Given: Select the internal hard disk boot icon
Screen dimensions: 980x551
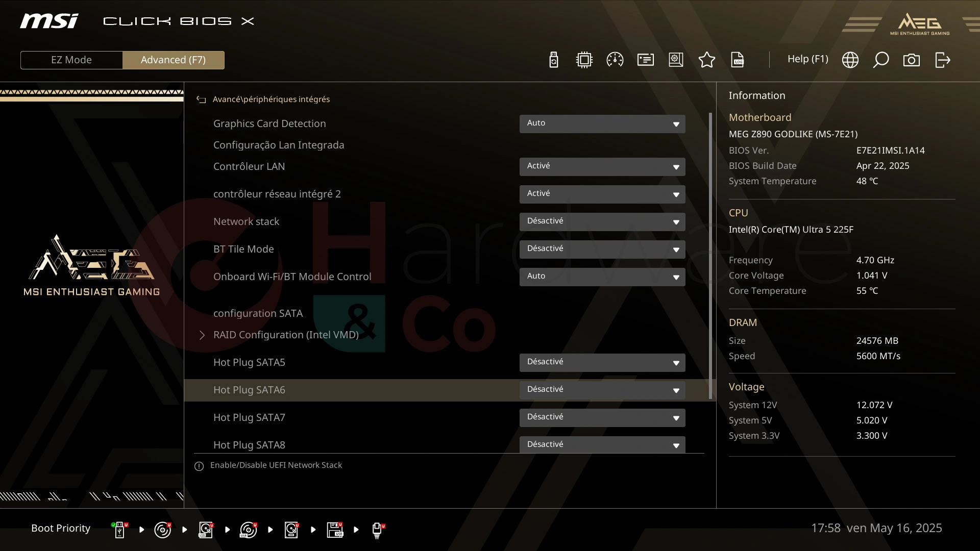Looking at the screenshot, I should [291, 530].
